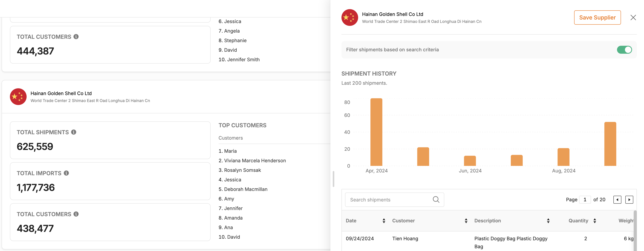Click the page number input box
644x251 pixels.
585,200
